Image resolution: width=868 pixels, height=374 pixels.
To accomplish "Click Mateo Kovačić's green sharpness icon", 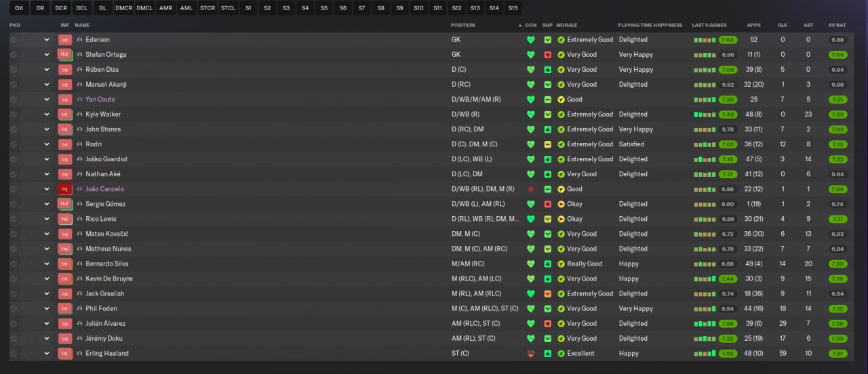I will point(547,234).
